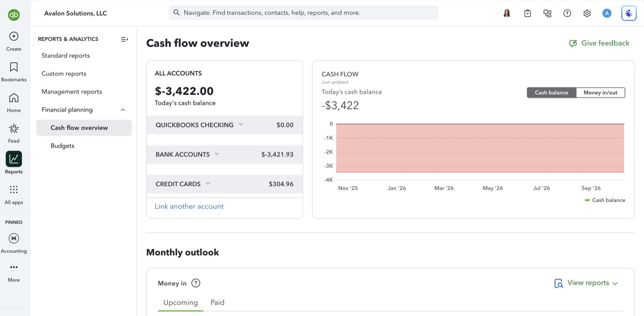
Task: Open the Help question mark icon
Action: pos(567,13)
